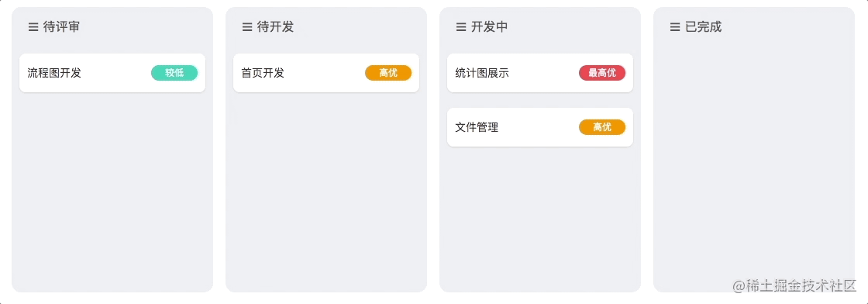Click the 待评审 column title

point(61,26)
